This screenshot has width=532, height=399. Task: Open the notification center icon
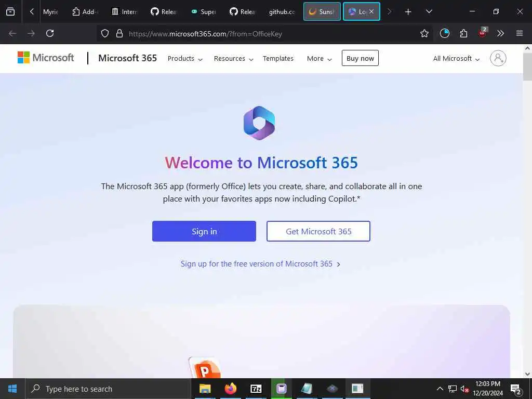click(x=515, y=389)
